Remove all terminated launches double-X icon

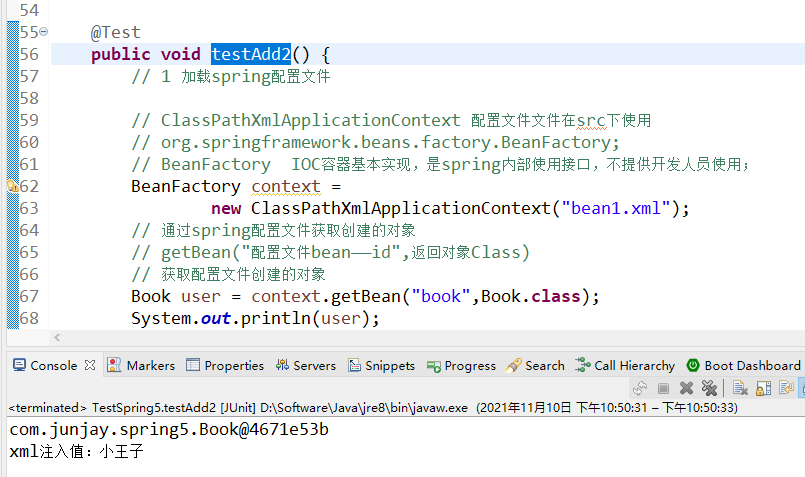point(710,388)
